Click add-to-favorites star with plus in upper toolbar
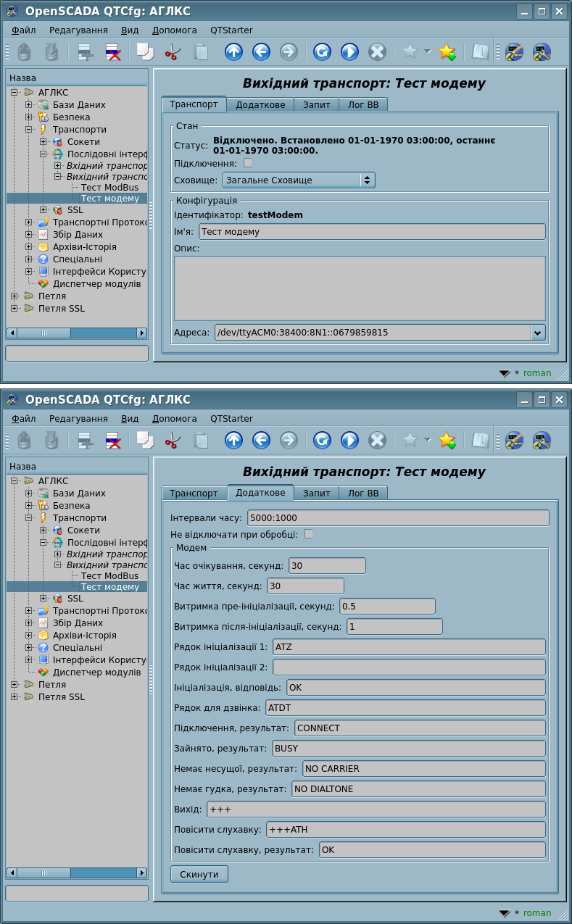Viewport: 572px width, 924px height. click(447, 51)
